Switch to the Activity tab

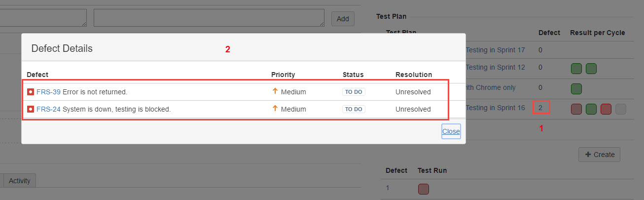coord(20,181)
